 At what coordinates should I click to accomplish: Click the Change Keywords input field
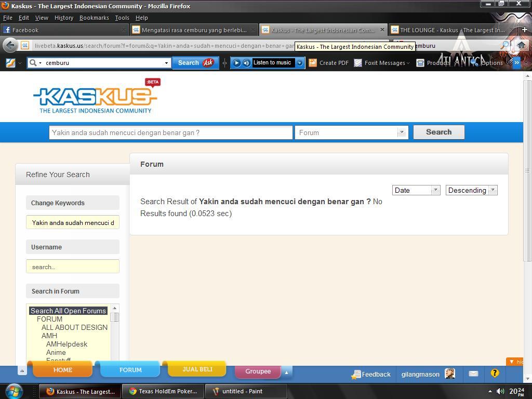click(x=73, y=222)
